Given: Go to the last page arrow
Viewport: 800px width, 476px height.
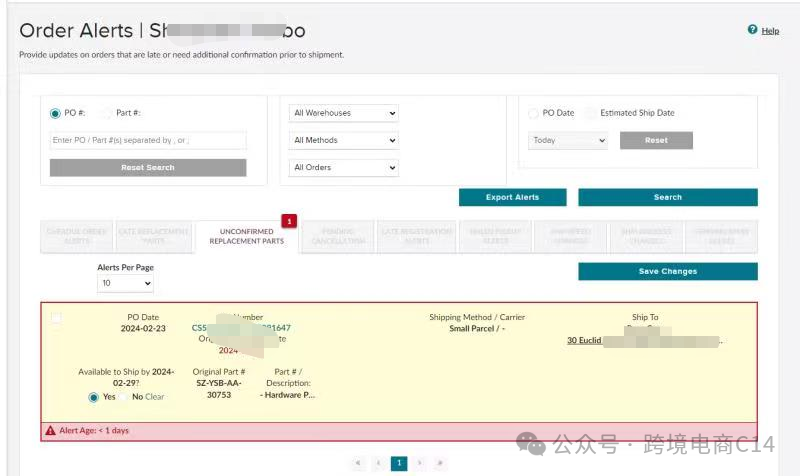Looking at the screenshot, I should tap(440, 463).
